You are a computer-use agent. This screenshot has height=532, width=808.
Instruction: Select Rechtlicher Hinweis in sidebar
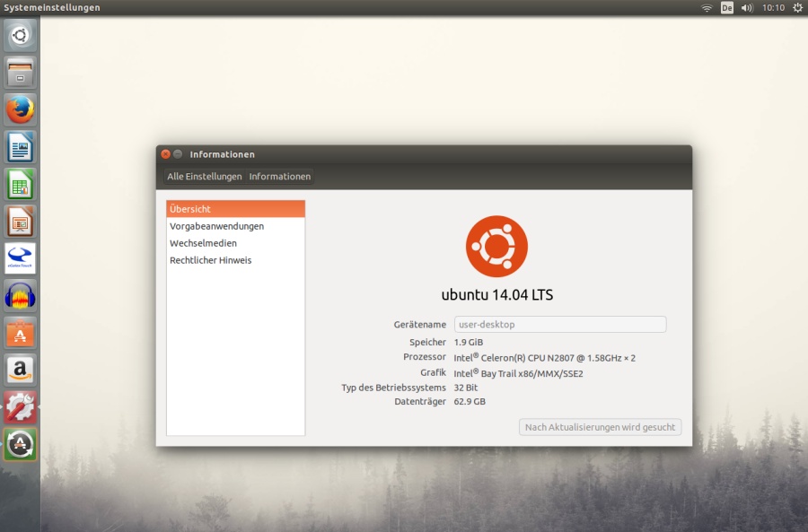pos(235,260)
